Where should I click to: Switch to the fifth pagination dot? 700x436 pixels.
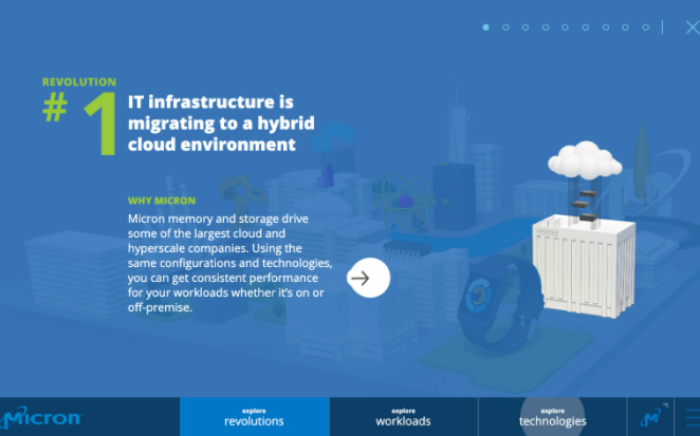[x=565, y=27]
